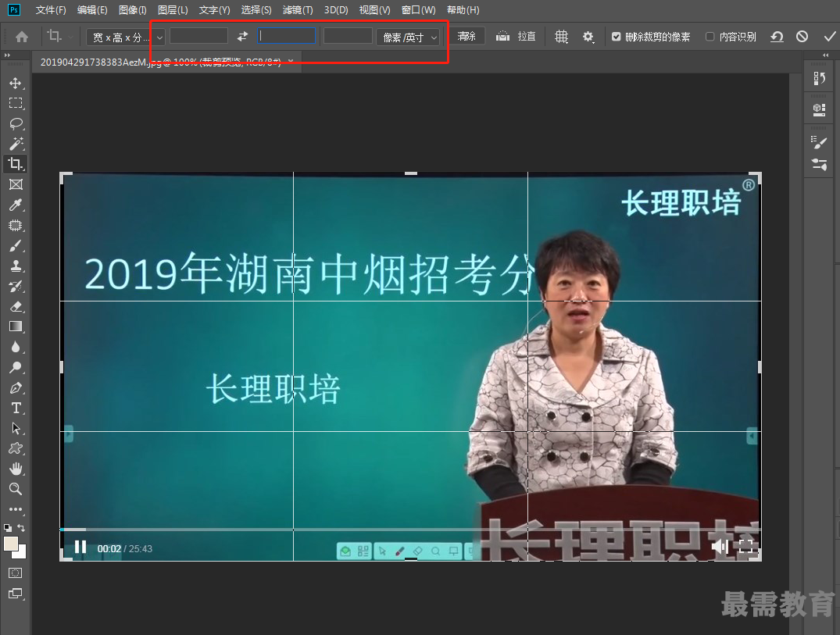The width and height of the screenshot is (840, 635).
Task: Open crop overlay grid options
Action: (561, 37)
